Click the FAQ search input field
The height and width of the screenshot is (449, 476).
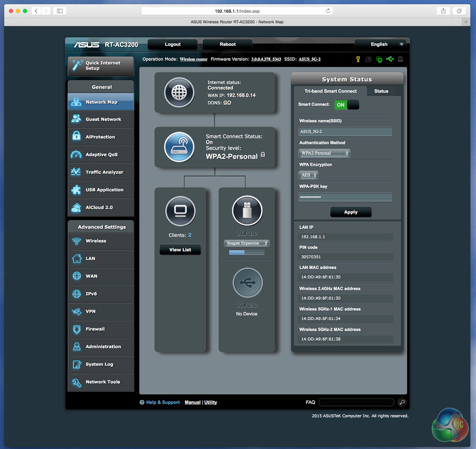[x=357, y=402]
